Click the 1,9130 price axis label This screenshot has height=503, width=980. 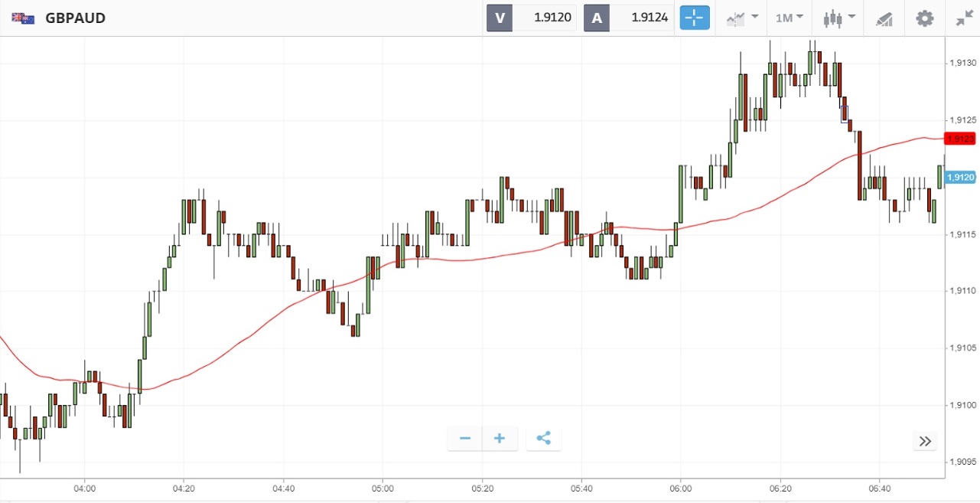[x=962, y=63]
